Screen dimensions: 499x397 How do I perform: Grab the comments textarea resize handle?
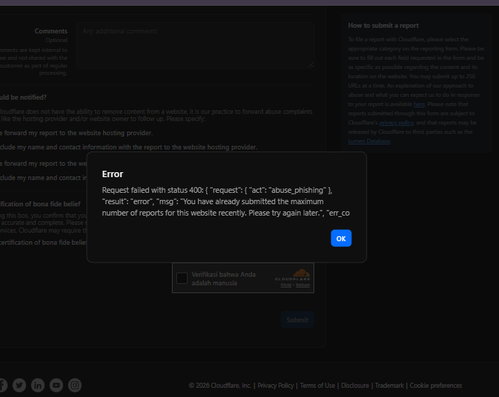311,65
